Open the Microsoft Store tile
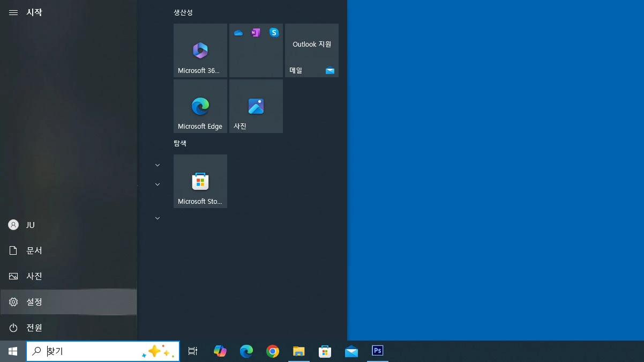The image size is (644, 362). [x=200, y=181]
